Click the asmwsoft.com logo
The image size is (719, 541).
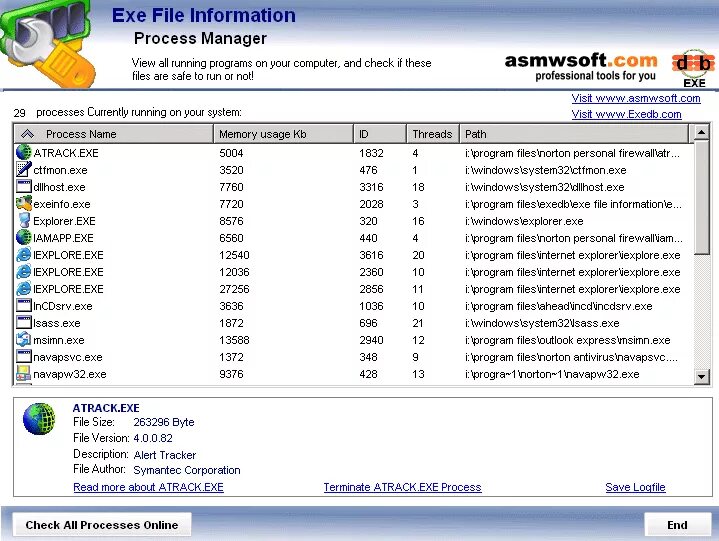tap(581, 67)
